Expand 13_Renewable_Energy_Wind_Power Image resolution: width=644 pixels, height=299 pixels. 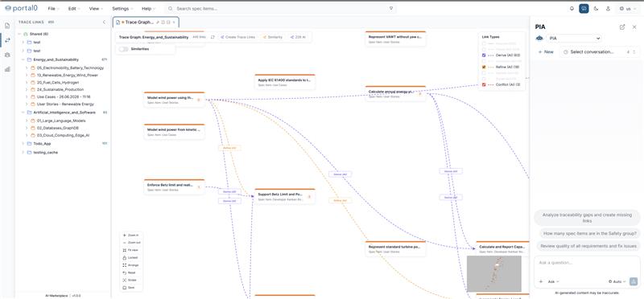[x=27, y=75]
